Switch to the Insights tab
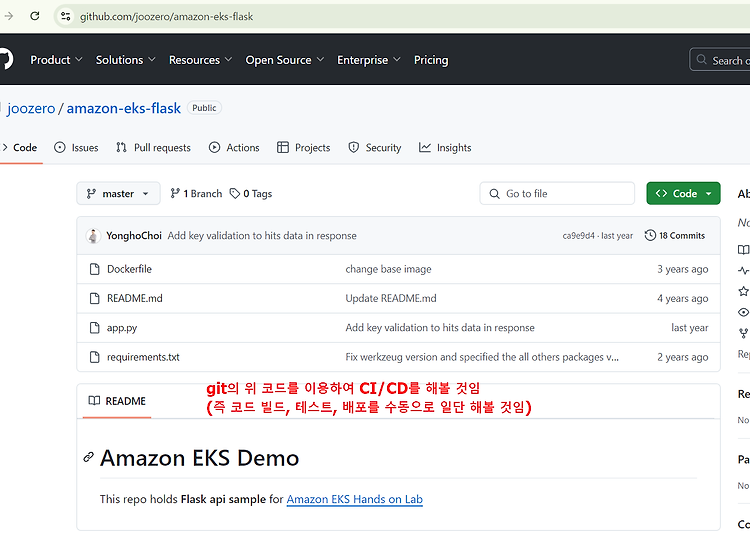Image resolution: width=750 pixels, height=533 pixels. (445, 147)
